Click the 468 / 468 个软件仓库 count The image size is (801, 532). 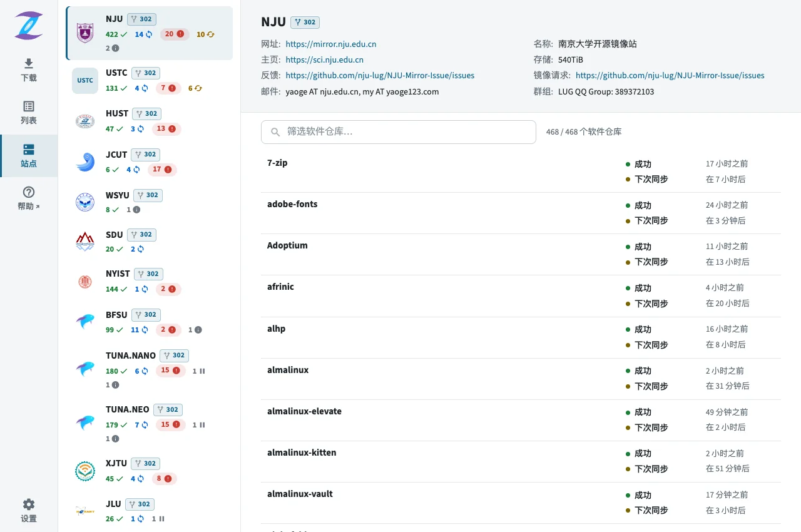[584, 132]
